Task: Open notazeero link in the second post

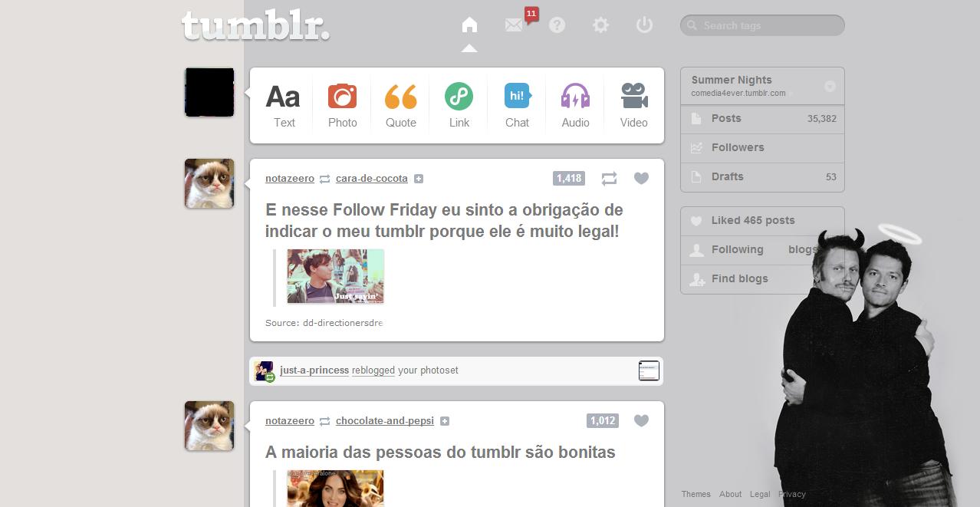Action: point(290,421)
